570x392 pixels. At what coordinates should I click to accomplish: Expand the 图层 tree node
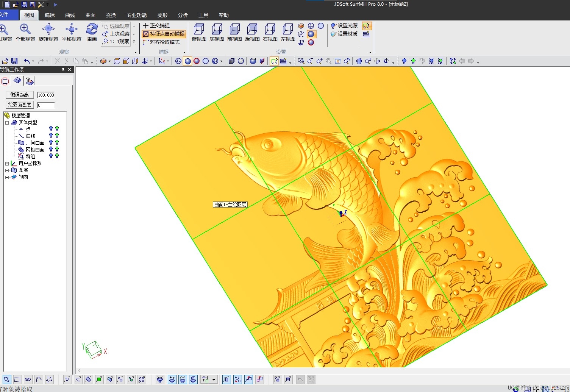(x=7, y=170)
